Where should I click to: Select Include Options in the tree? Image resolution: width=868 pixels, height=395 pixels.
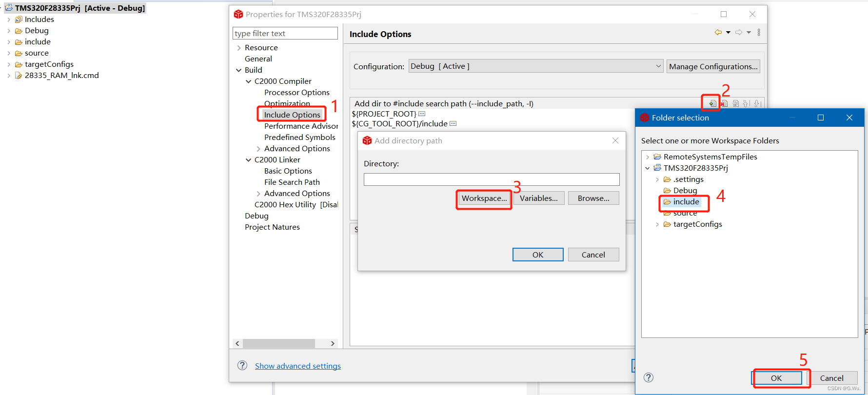click(x=292, y=115)
